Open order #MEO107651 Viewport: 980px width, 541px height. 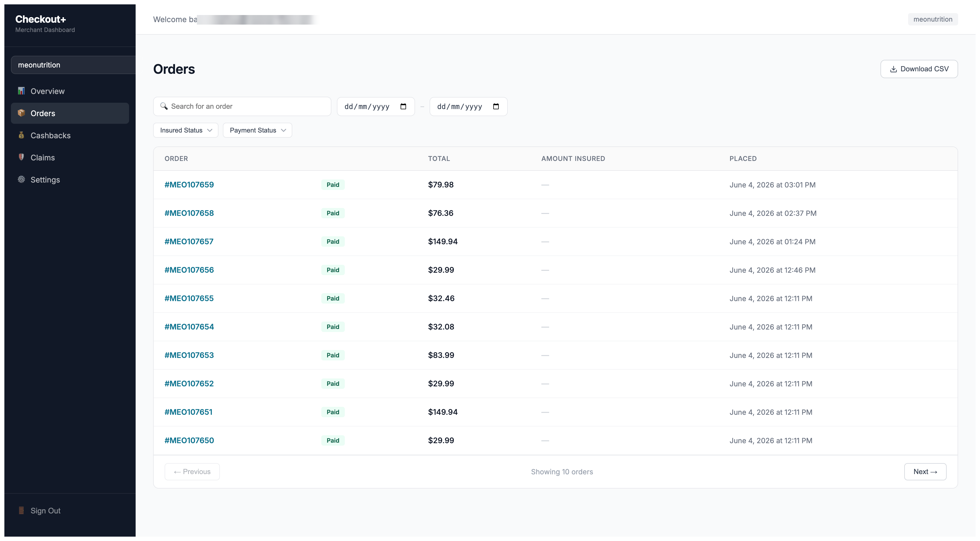[x=188, y=412]
